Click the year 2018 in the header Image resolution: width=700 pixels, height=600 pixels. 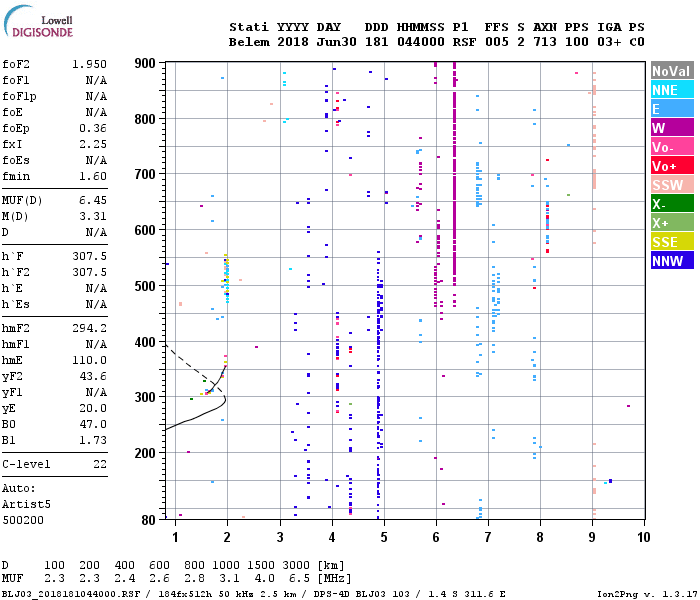(292, 42)
